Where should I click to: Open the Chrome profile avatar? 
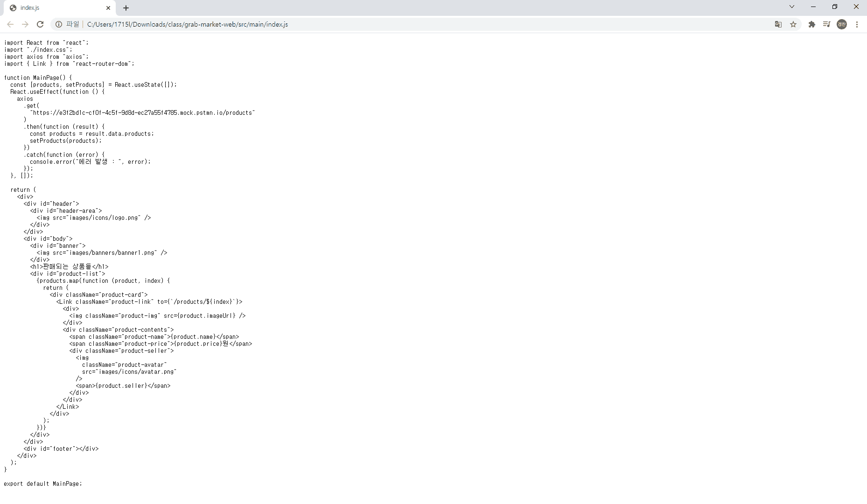pyautogui.click(x=842, y=24)
